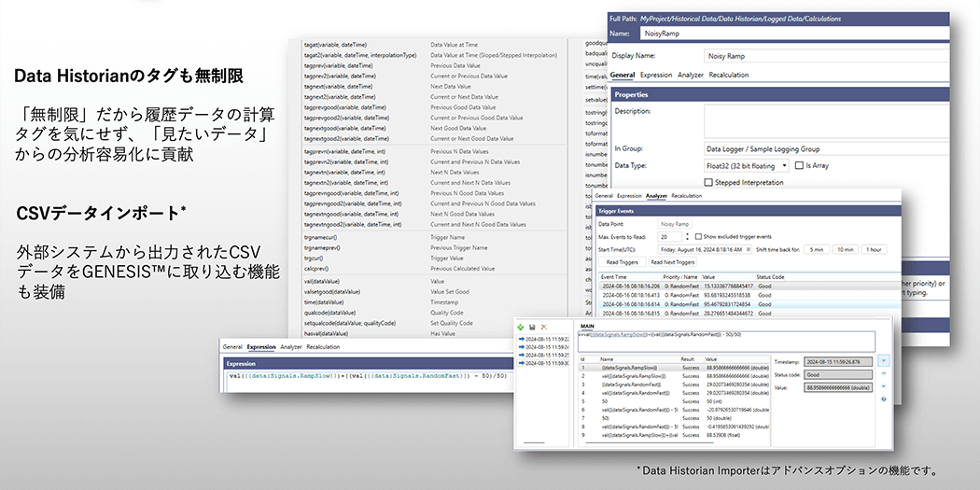This screenshot has height=490, width=980.
Task: Switch to the Recalculation tab in top panel
Action: point(731,74)
